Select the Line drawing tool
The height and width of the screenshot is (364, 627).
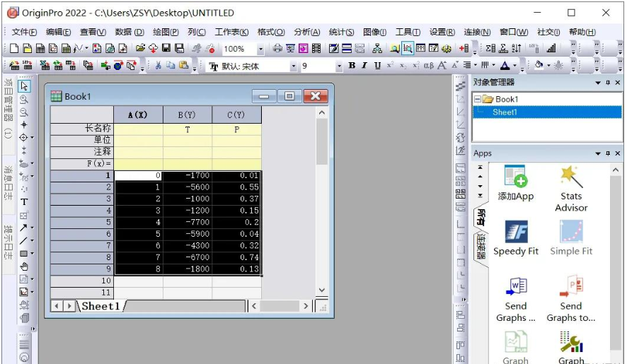click(23, 240)
